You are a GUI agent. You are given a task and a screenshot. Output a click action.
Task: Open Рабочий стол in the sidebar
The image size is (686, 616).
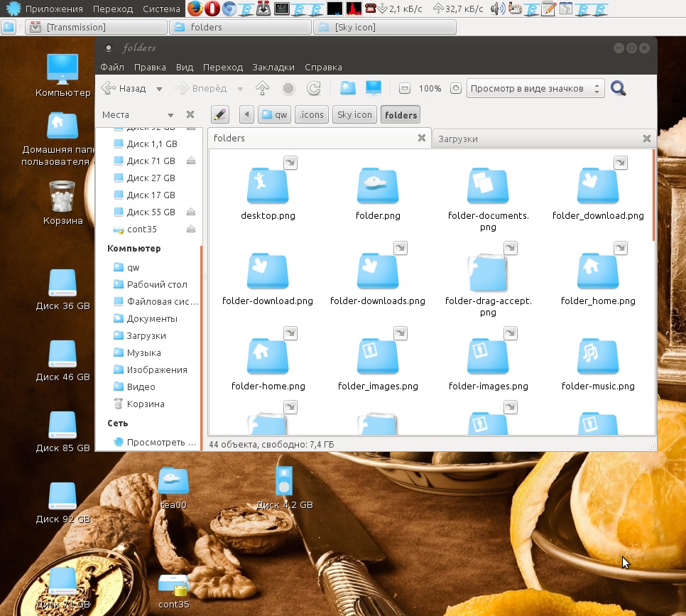pyautogui.click(x=148, y=285)
